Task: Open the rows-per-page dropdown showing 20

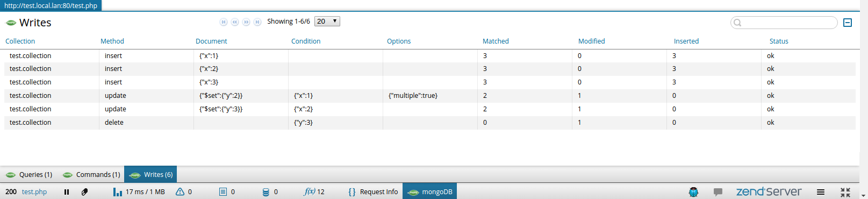Action: (x=327, y=22)
